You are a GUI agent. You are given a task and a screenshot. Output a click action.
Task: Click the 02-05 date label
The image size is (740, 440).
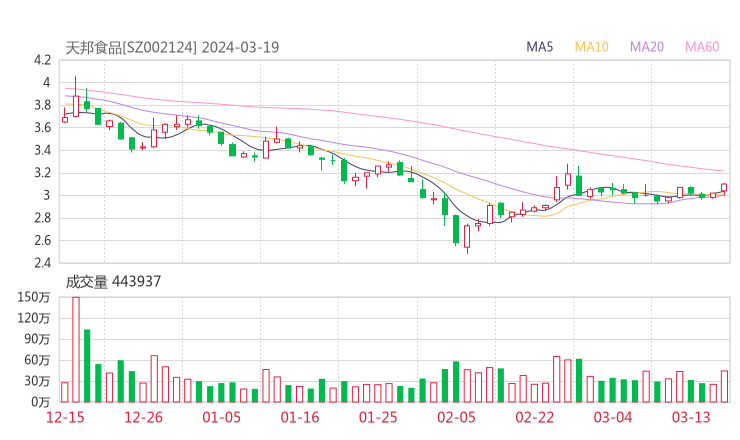coord(456,417)
